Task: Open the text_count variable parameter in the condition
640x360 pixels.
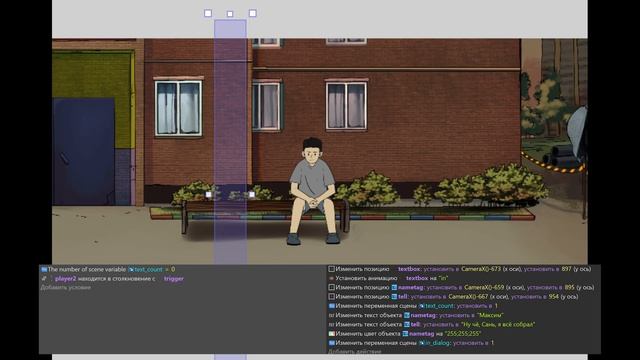Action: click(149, 269)
